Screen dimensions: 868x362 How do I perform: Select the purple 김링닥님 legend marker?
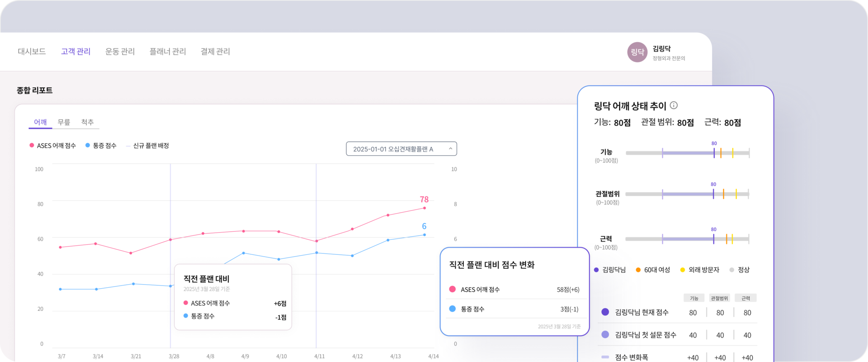(x=596, y=270)
